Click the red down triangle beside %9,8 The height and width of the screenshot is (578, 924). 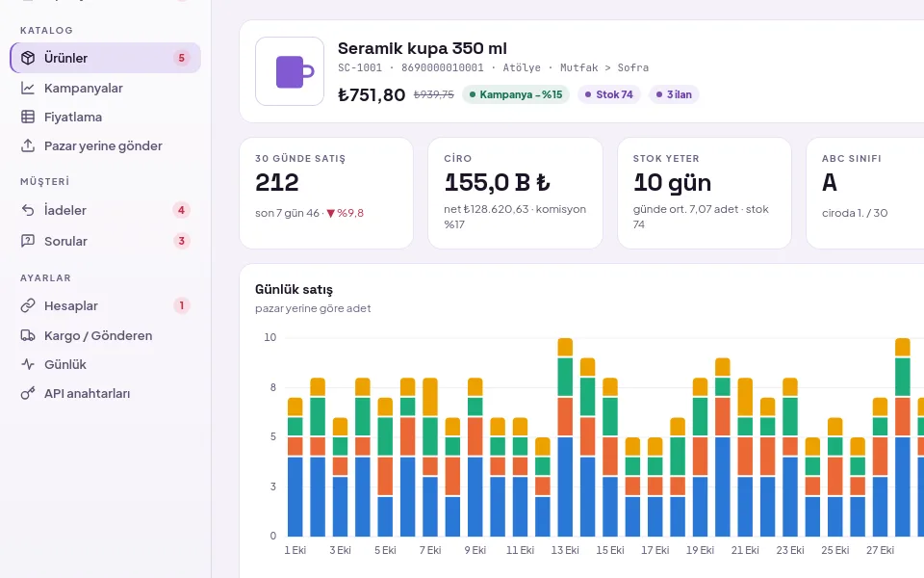[330, 213]
